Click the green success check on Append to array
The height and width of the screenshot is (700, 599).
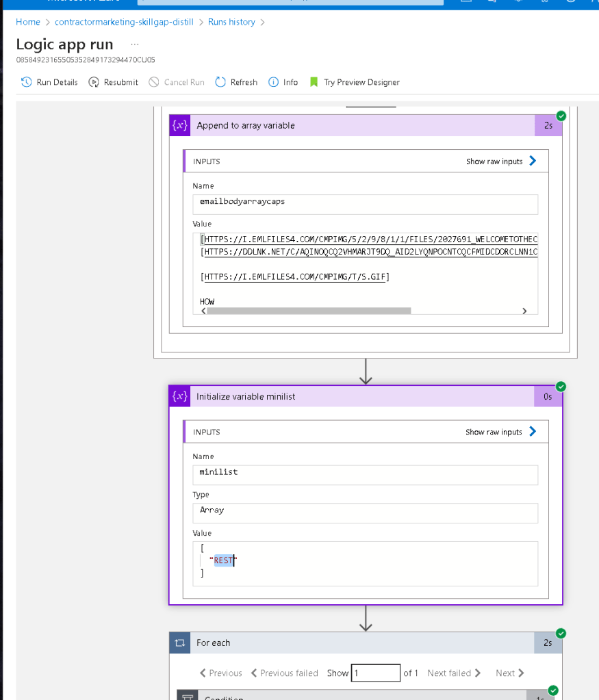click(x=561, y=116)
